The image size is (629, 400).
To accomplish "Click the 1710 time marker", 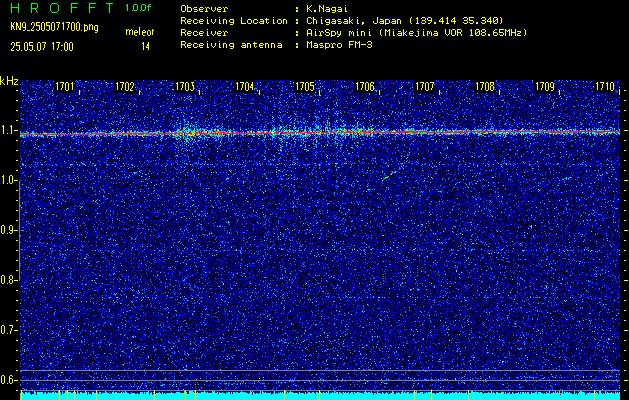I will (x=605, y=86).
